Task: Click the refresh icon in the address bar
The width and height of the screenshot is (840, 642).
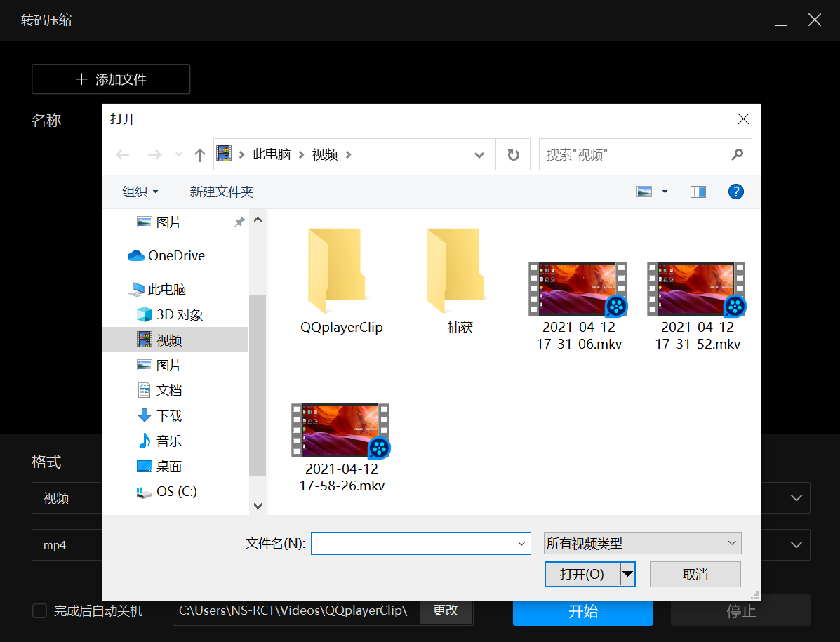Action: click(x=513, y=154)
